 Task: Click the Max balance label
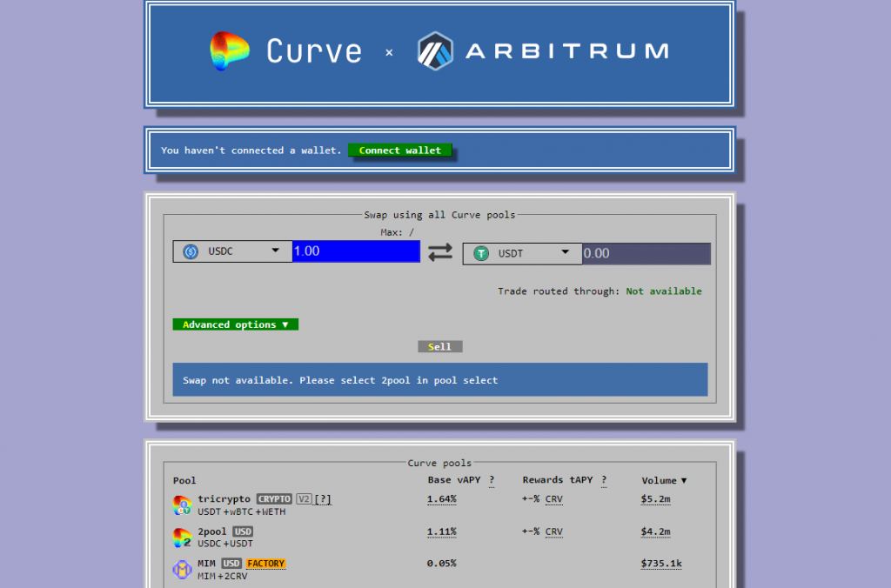397,231
